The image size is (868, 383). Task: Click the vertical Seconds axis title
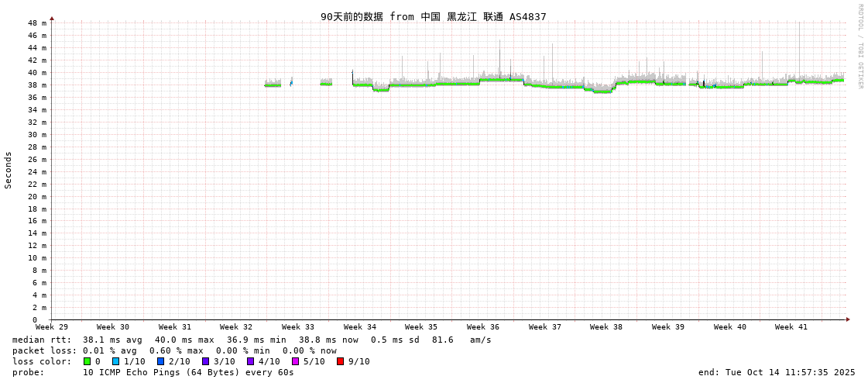(9, 170)
